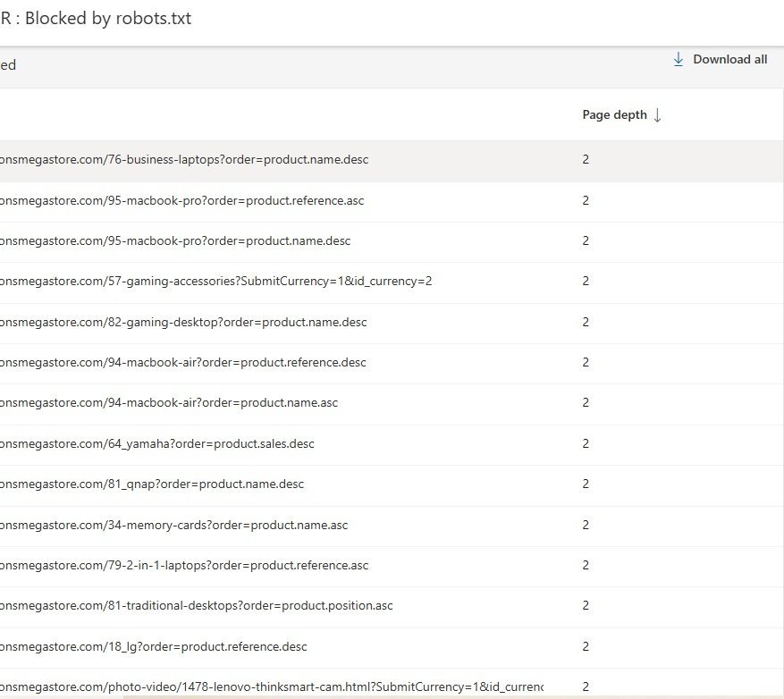784x699 pixels.
Task: Open the 82-gaming-desktop name.desc URL
Action: (183, 322)
